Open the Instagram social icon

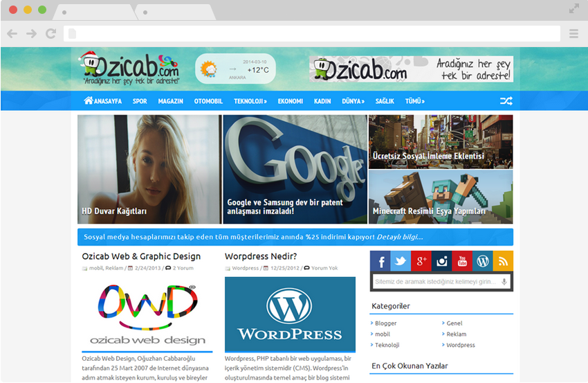pyautogui.click(x=442, y=261)
